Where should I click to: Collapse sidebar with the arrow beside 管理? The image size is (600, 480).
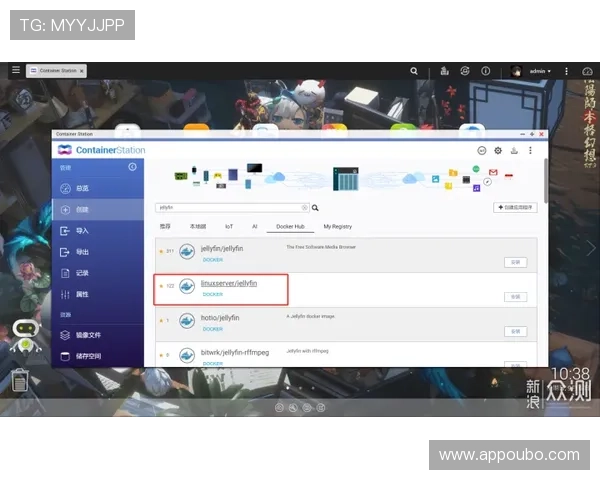pyautogui.click(x=132, y=167)
